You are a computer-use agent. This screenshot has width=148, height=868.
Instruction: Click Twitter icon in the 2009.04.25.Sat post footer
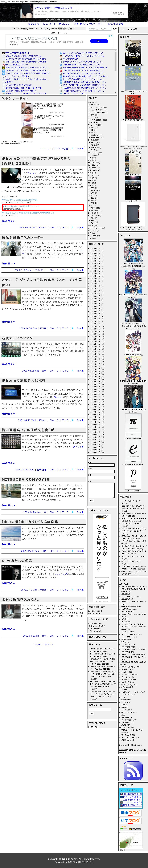coord(73,371)
